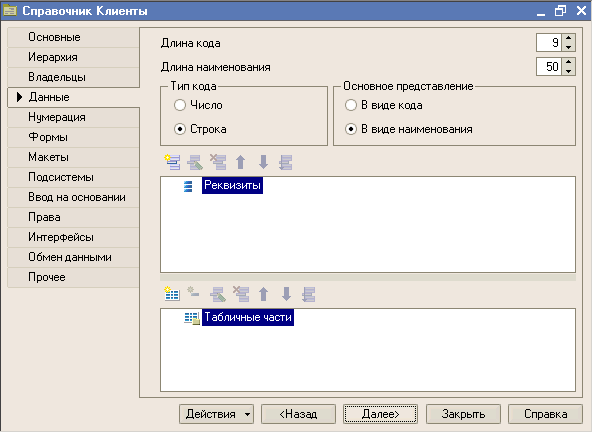The image size is (593, 433).
Task: Click the Длина наименования input field
Action: pos(549,67)
